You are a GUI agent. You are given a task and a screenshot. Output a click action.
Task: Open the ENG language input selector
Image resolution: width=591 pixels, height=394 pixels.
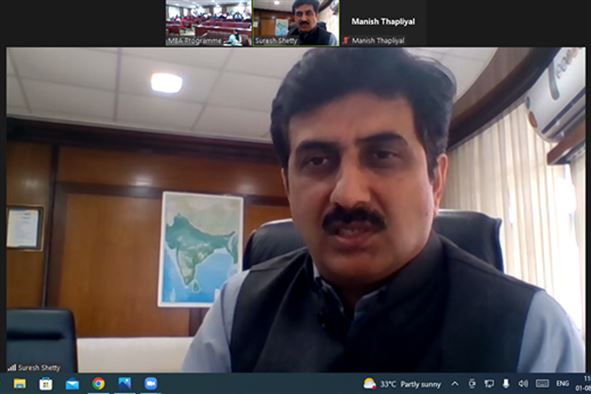(x=562, y=383)
